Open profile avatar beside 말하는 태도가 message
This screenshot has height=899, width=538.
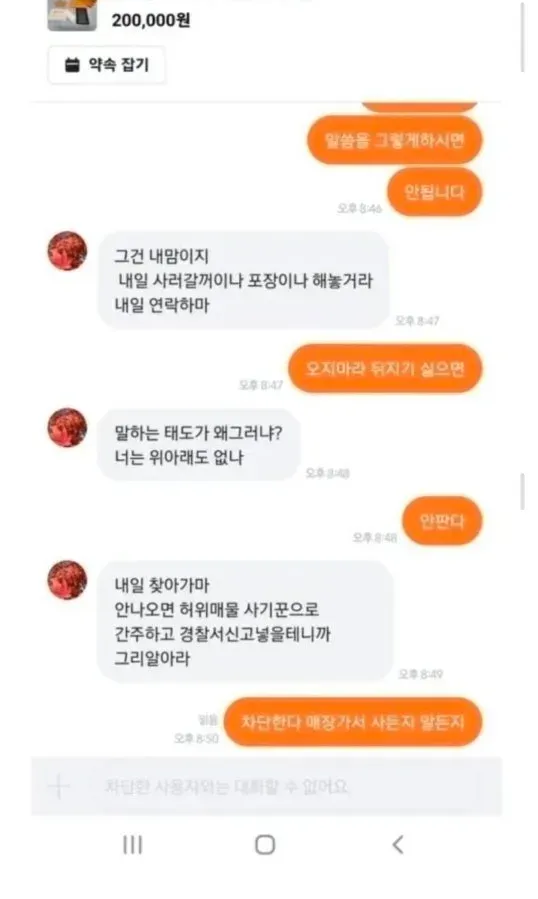point(67,428)
